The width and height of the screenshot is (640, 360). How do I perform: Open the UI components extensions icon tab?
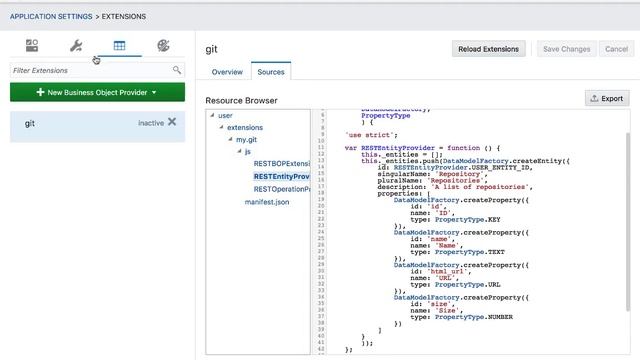pyautogui.click(x=32, y=45)
